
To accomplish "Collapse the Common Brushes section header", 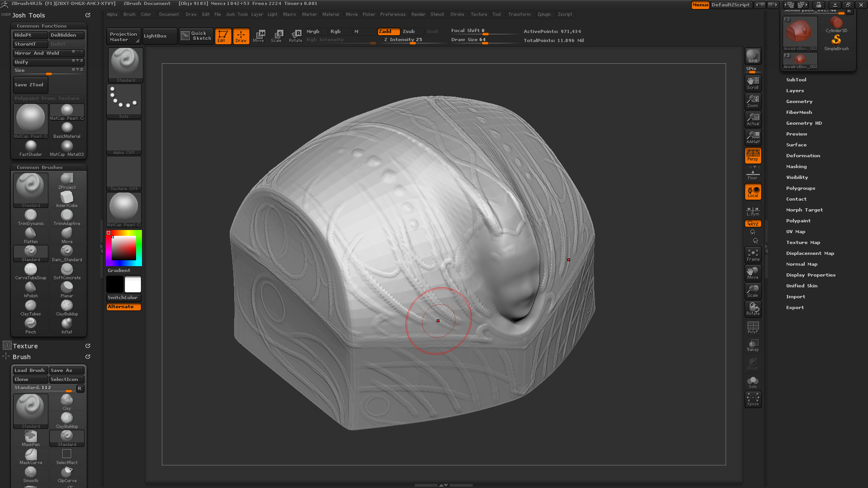I will point(40,167).
